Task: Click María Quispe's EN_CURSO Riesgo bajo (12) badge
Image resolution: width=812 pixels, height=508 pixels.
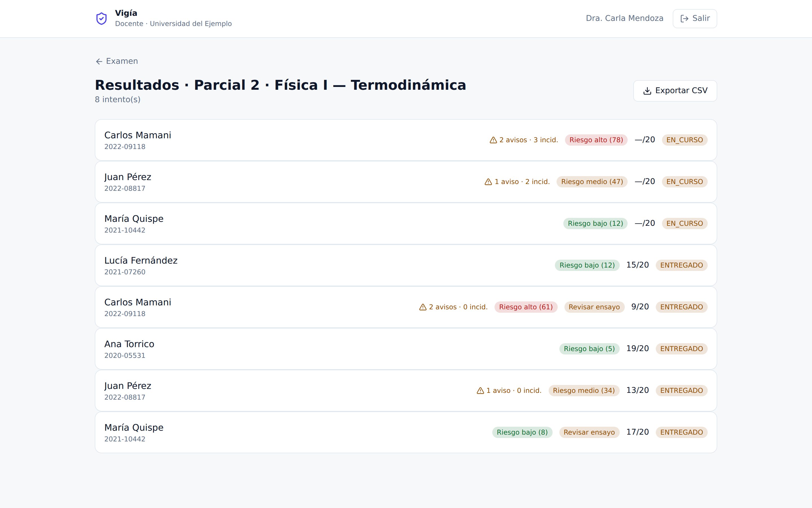Action: click(595, 224)
